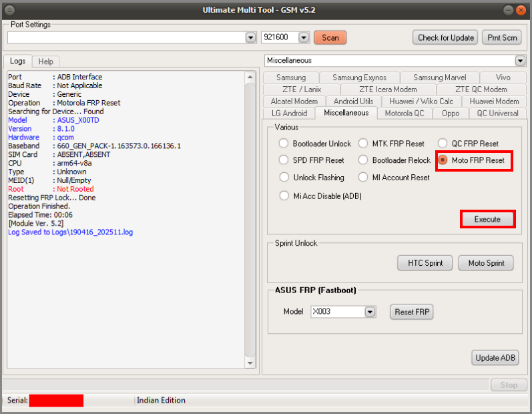Switch to the Logs tab
Viewport: 532px width, 414px height.
tap(17, 61)
